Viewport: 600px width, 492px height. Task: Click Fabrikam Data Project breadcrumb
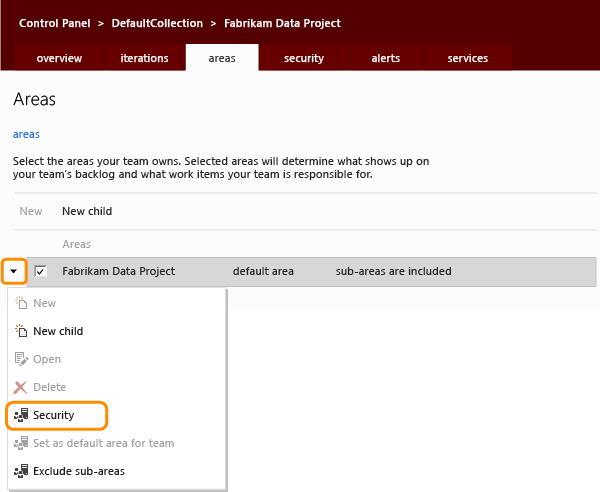point(282,23)
